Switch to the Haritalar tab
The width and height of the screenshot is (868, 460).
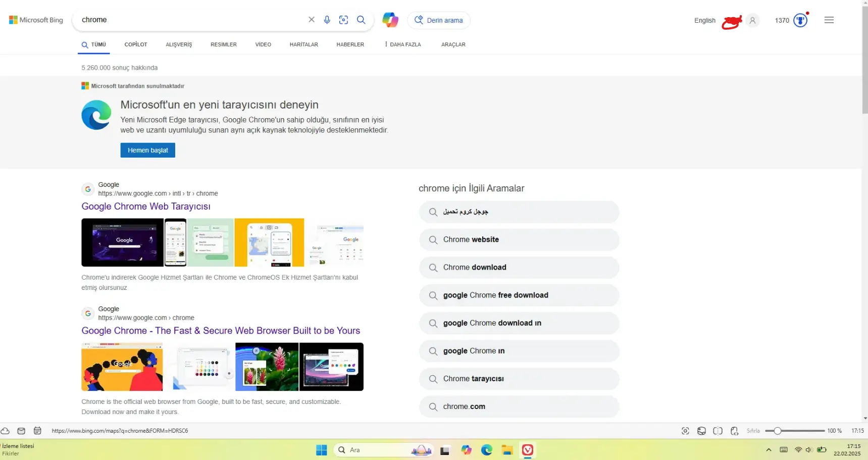click(304, 44)
